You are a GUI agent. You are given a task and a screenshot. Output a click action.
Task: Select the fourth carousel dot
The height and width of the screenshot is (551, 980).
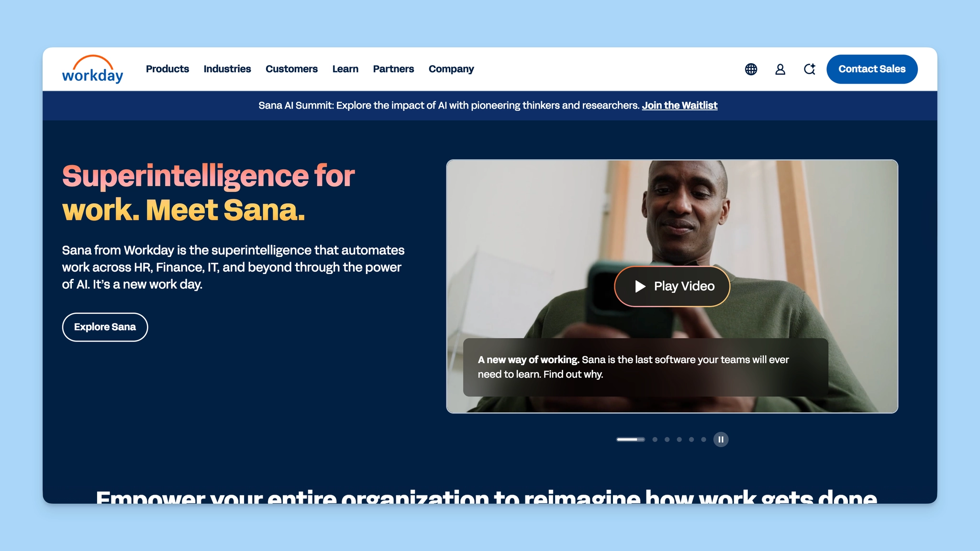pyautogui.click(x=679, y=440)
